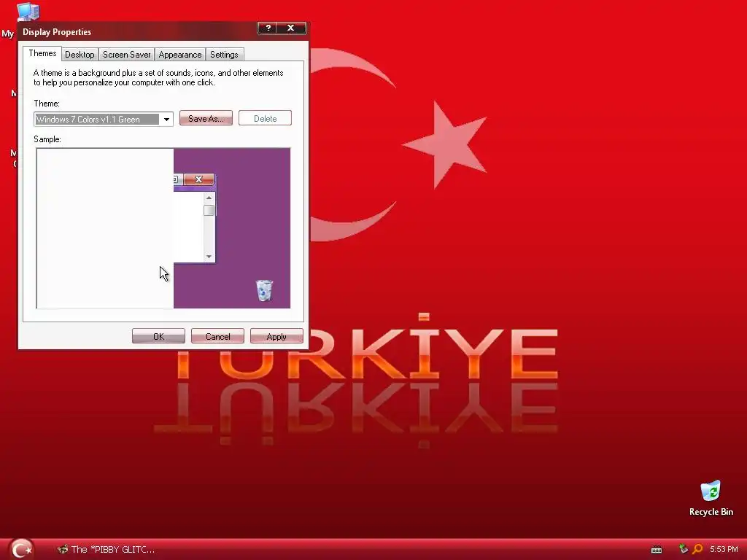Click the sample window red close button
The image size is (747, 560).
tap(198, 179)
